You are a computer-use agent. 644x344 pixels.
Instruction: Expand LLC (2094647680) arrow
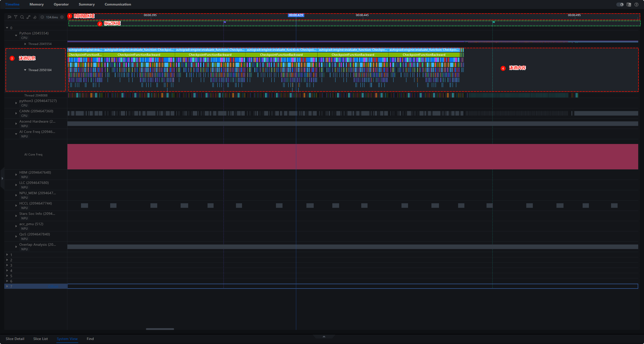click(x=16, y=185)
